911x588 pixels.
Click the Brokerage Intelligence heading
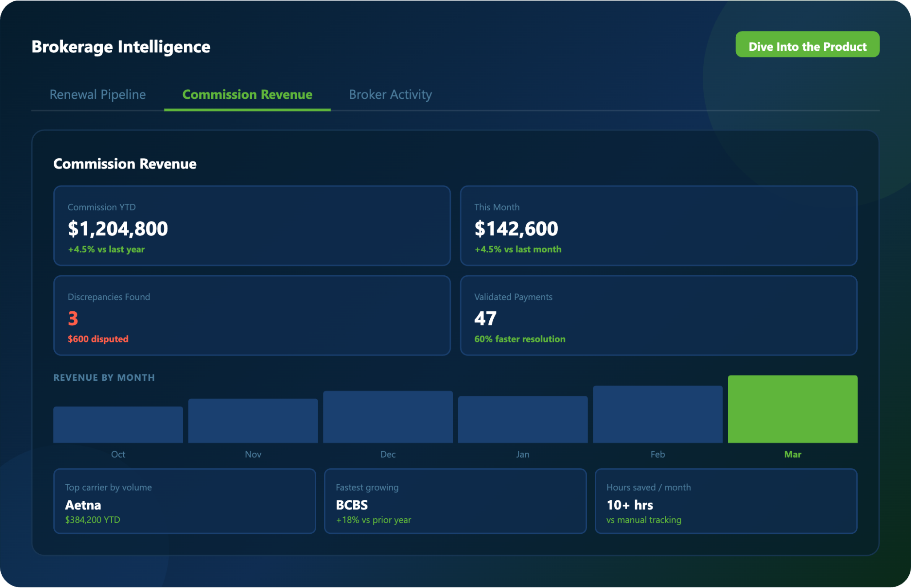[x=121, y=47]
